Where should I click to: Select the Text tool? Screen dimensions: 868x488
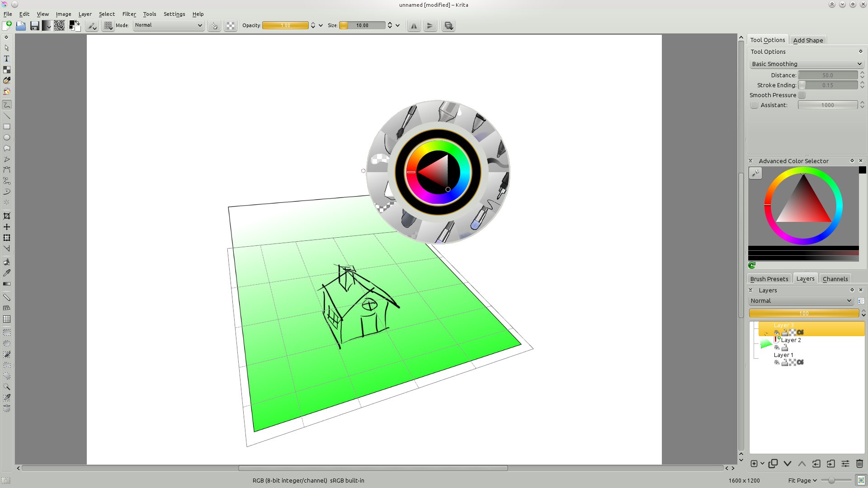pos(7,59)
